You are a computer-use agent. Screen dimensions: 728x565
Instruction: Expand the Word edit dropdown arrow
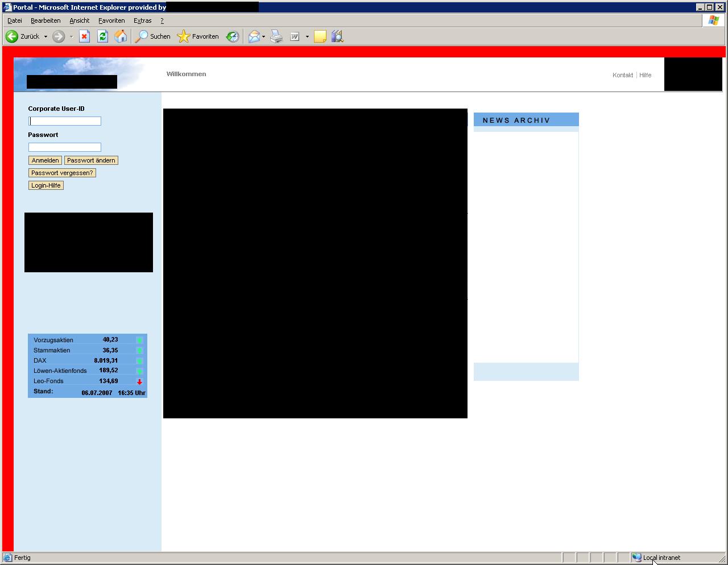point(307,36)
